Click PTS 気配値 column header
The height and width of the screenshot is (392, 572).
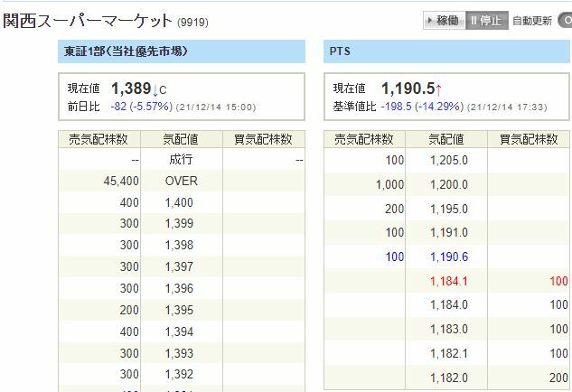(446, 139)
